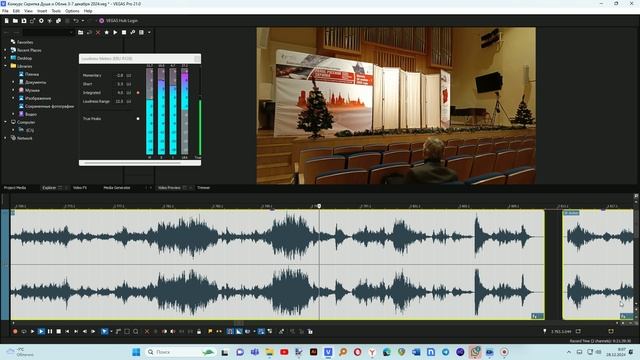This screenshot has width=640, height=360.
Task: Open VEGAS Pro icon in Windows taskbar
Action: coord(328,352)
